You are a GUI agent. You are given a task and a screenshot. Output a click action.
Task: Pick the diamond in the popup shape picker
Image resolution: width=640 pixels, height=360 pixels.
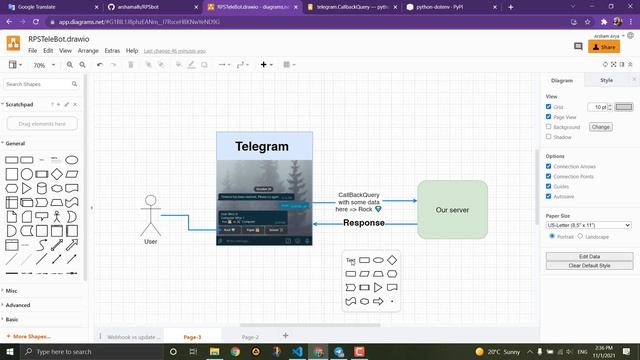392,260
